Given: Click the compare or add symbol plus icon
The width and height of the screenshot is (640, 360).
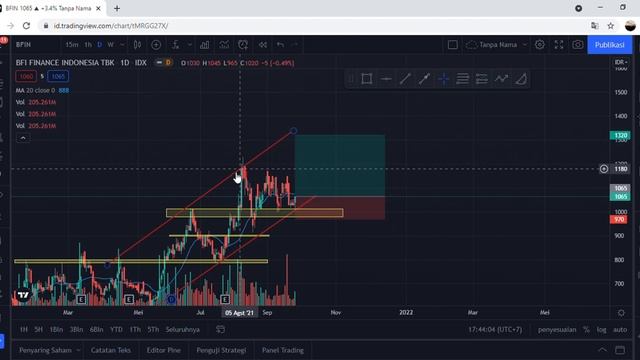Looking at the screenshot, I should tap(156, 45).
